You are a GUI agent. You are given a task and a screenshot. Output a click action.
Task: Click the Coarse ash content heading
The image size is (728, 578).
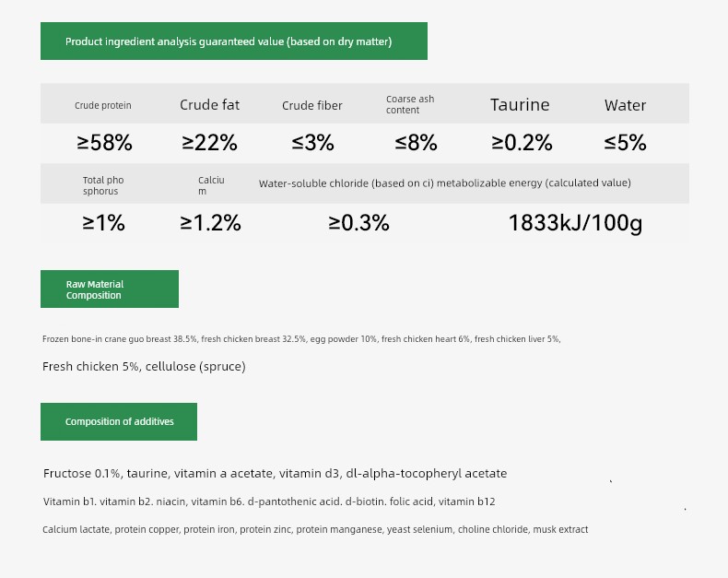(x=410, y=104)
